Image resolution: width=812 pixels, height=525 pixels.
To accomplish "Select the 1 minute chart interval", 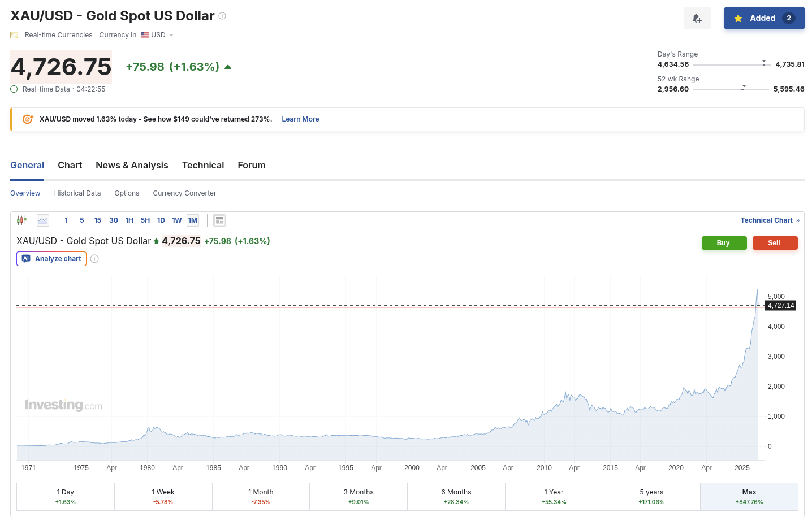I will [66, 220].
